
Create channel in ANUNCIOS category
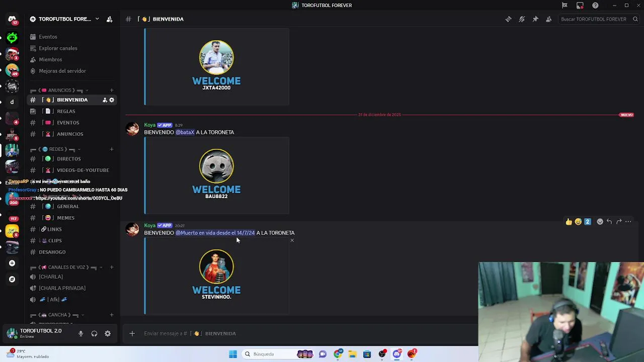(x=112, y=90)
